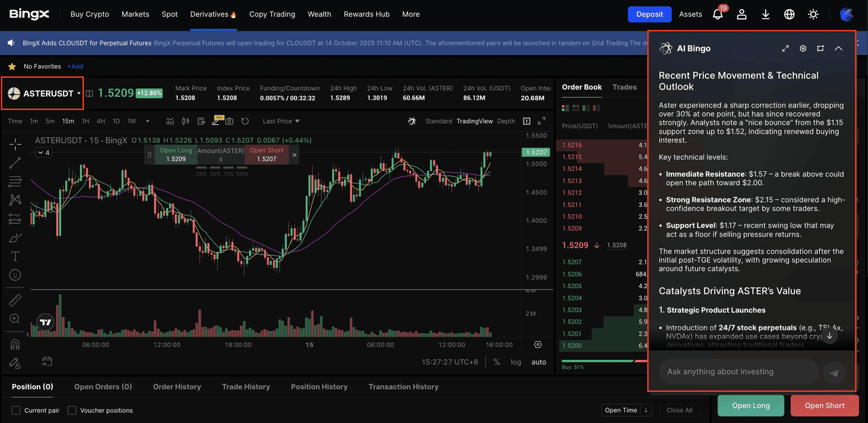Click the notifications bell icon
This screenshot has width=868, height=423.
(x=717, y=14)
